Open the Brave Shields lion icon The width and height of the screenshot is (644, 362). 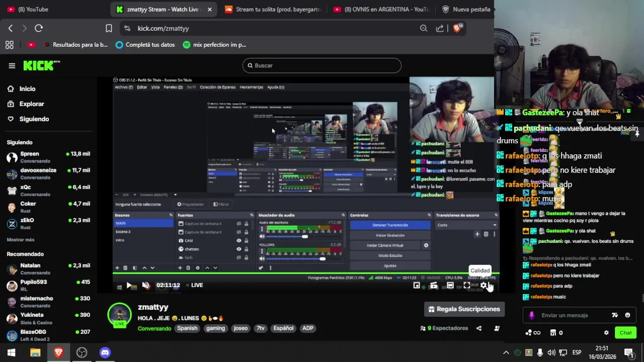(457, 28)
